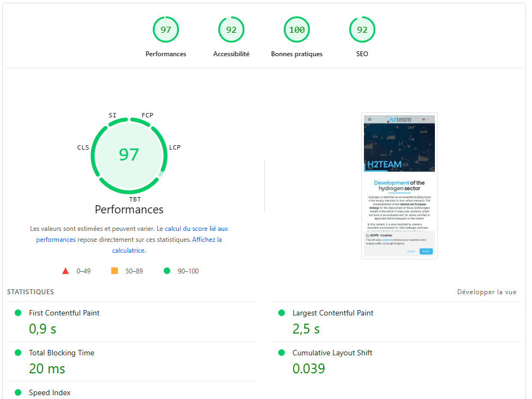Select the LCP label on the gauge

[175, 147]
